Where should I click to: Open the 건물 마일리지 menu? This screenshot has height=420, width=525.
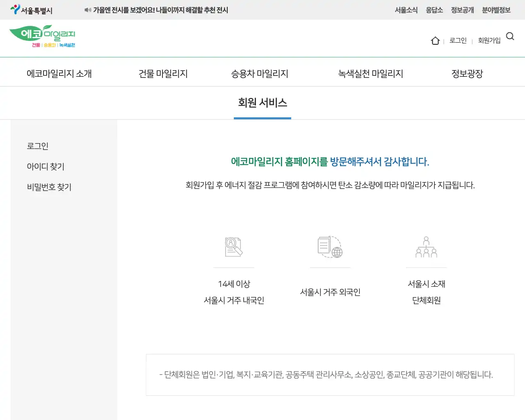click(x=163, y=73)
